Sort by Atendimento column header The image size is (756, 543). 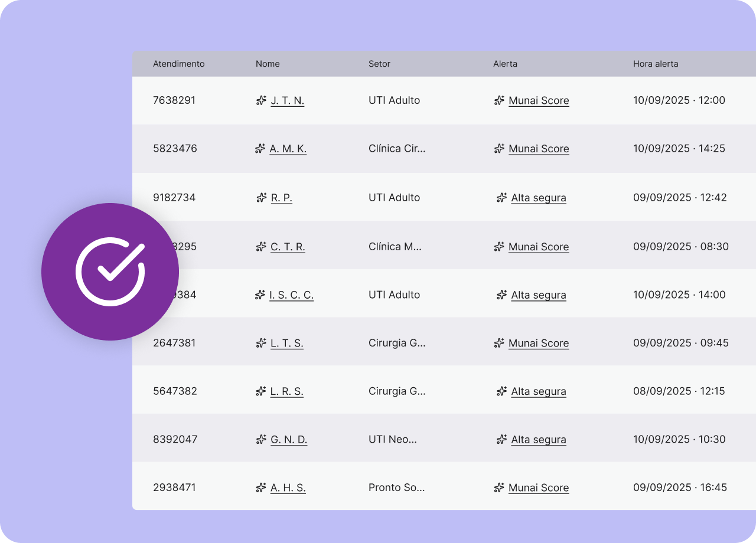pyautogui.click(x=178, y=64)
